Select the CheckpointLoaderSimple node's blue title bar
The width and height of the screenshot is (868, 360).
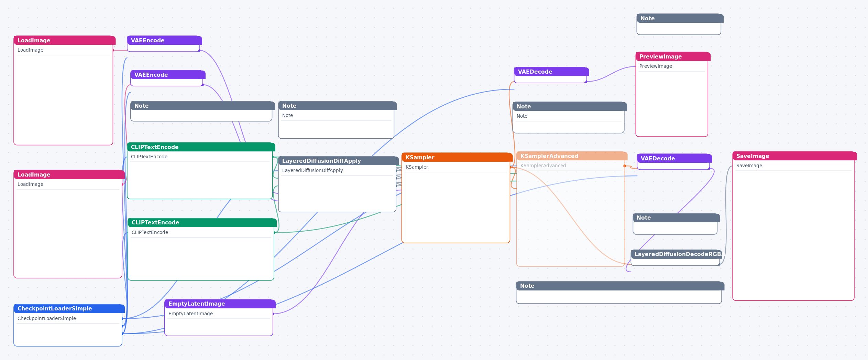pos(69,308)
